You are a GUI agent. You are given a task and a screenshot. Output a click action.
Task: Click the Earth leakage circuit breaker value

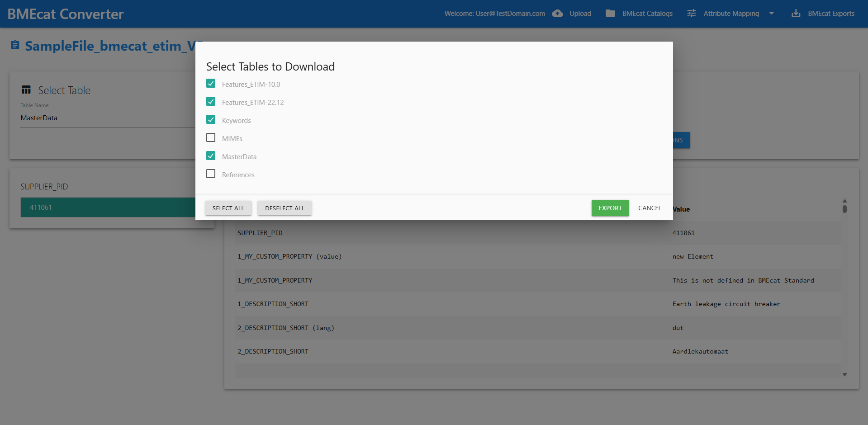(726, 304)
